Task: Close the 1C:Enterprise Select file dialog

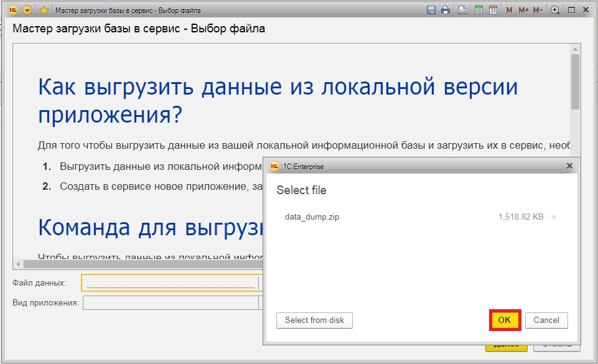Action: point(569,166)
